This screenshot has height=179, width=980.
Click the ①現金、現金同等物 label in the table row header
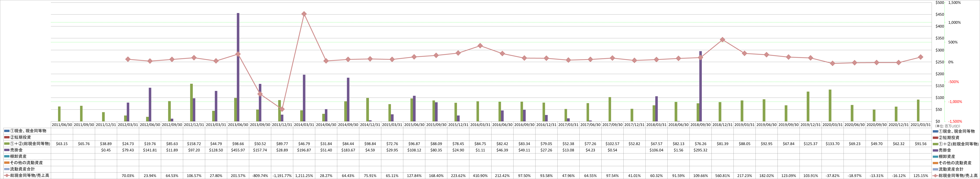coord(28,131)
